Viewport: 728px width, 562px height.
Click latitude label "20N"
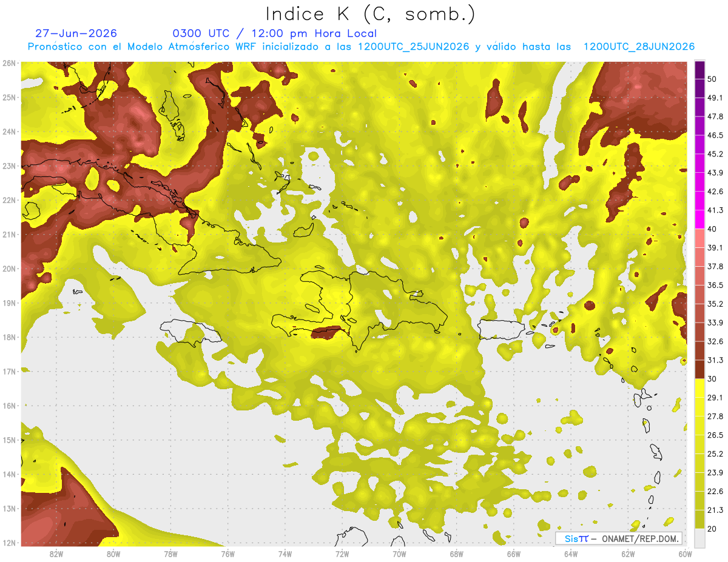[9, 269]
